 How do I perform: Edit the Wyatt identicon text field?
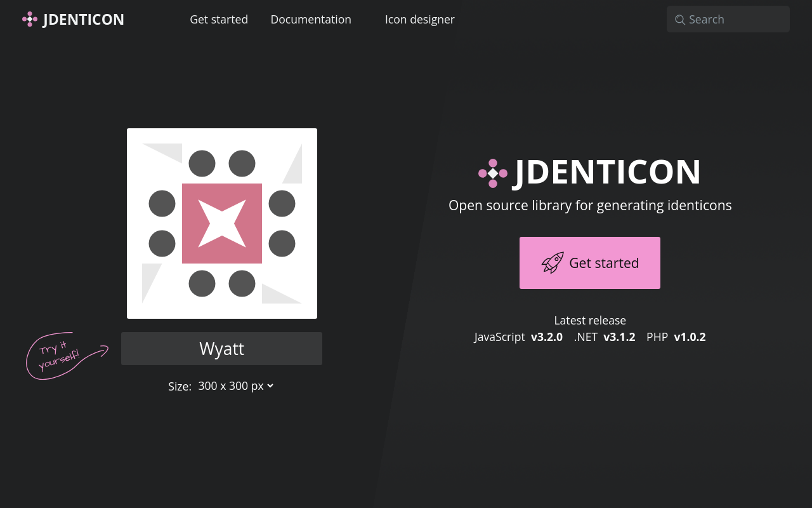(x=221, y=349)
